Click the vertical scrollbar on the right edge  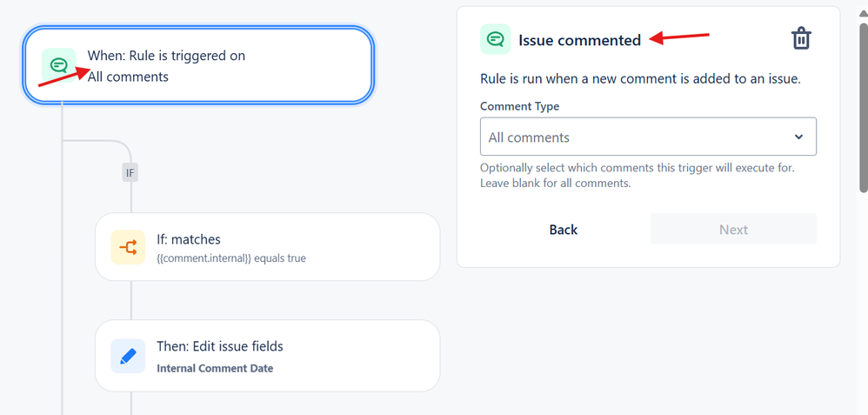click(862, 96)
